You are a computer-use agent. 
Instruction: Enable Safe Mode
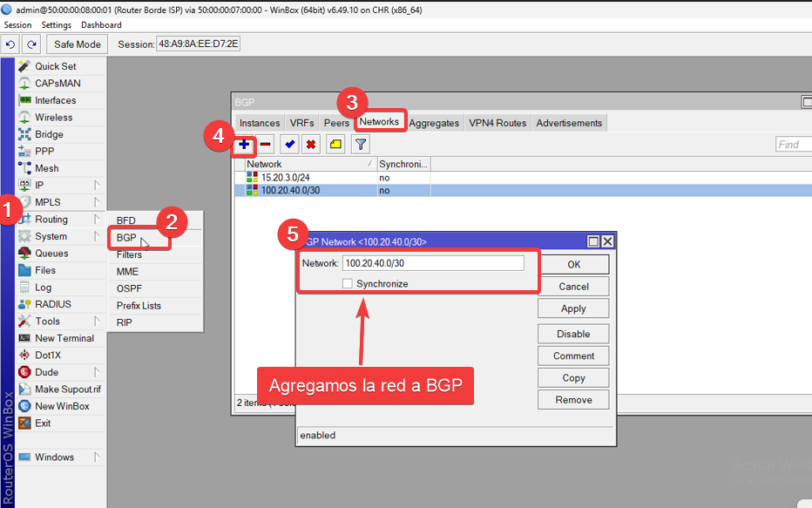coord(76,44)
